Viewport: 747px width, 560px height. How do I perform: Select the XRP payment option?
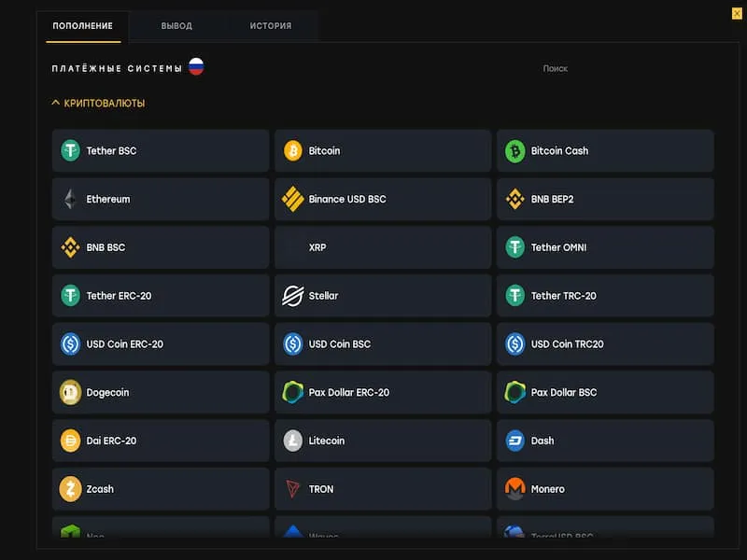(x=383, y=247)
